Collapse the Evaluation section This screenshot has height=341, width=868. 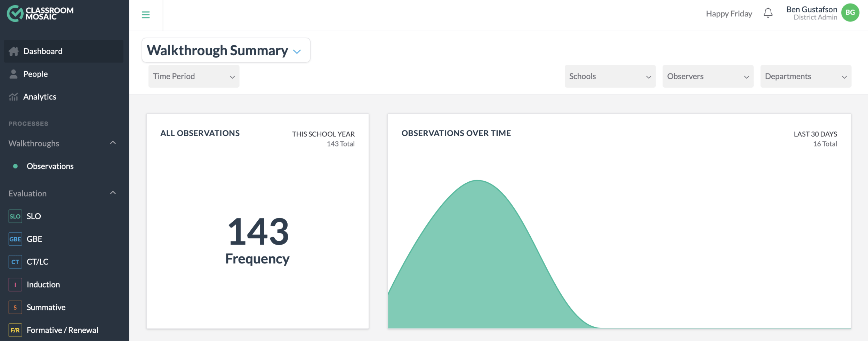coord(113,192)
